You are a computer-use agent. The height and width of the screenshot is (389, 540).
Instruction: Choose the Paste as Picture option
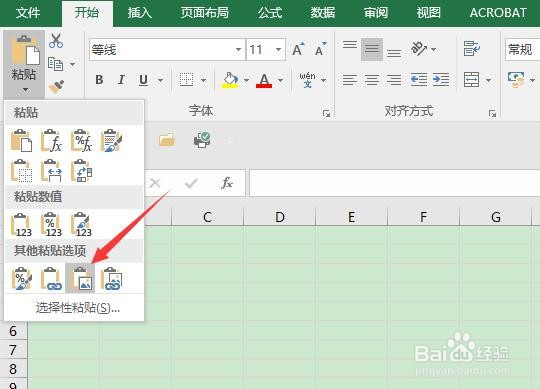click(80, 278)
